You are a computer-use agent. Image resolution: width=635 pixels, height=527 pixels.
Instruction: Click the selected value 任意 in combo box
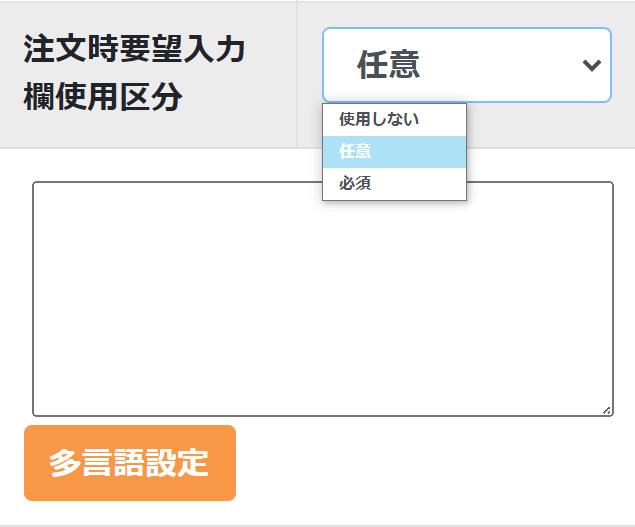tap(389, 65)
